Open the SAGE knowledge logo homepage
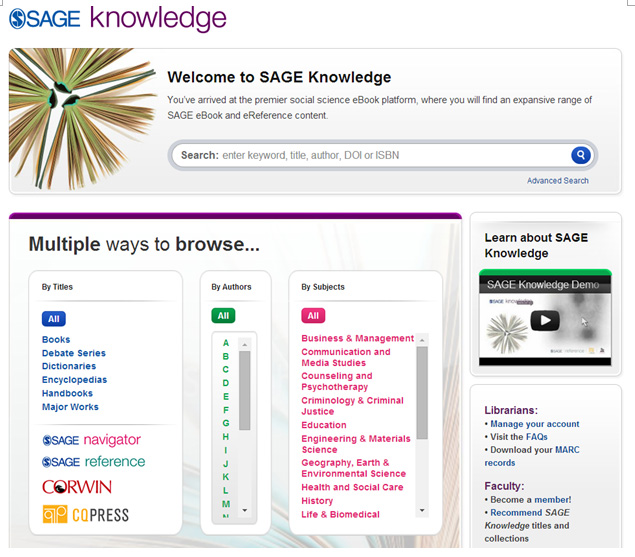This screenshot has height=557, width=635. [117, 19]
